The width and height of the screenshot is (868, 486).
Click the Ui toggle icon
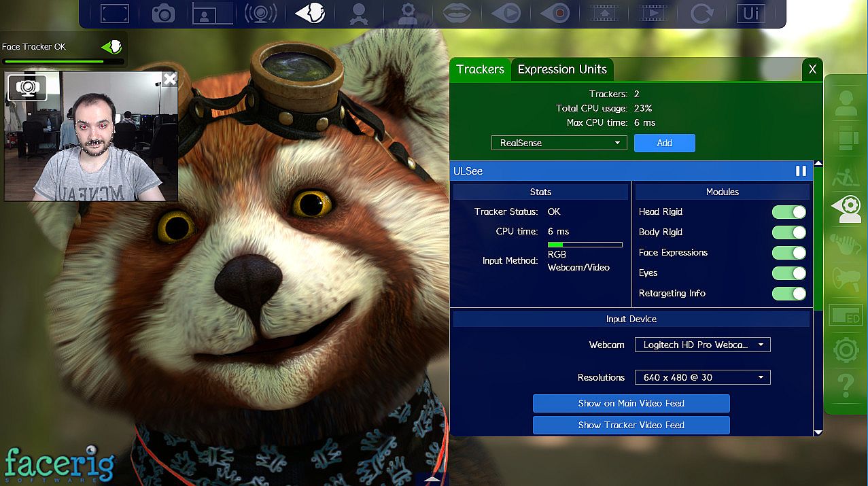(x=750, y=13)
